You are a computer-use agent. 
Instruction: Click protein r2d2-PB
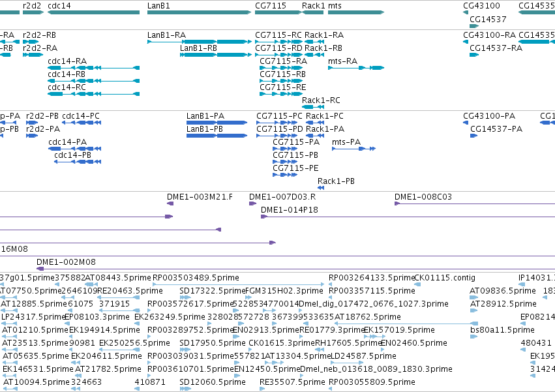tap(32, 123)
